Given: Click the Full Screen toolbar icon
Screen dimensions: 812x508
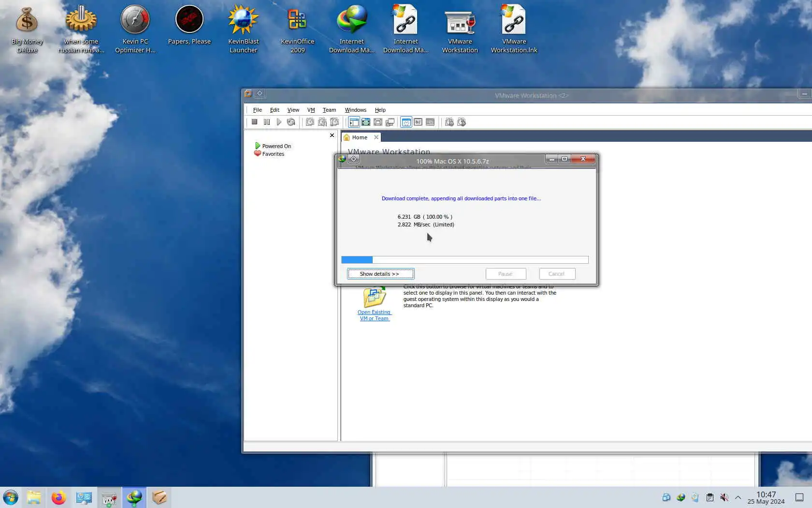Looking at the screenshot, I should pyautogui.click(x=378, y=122).
